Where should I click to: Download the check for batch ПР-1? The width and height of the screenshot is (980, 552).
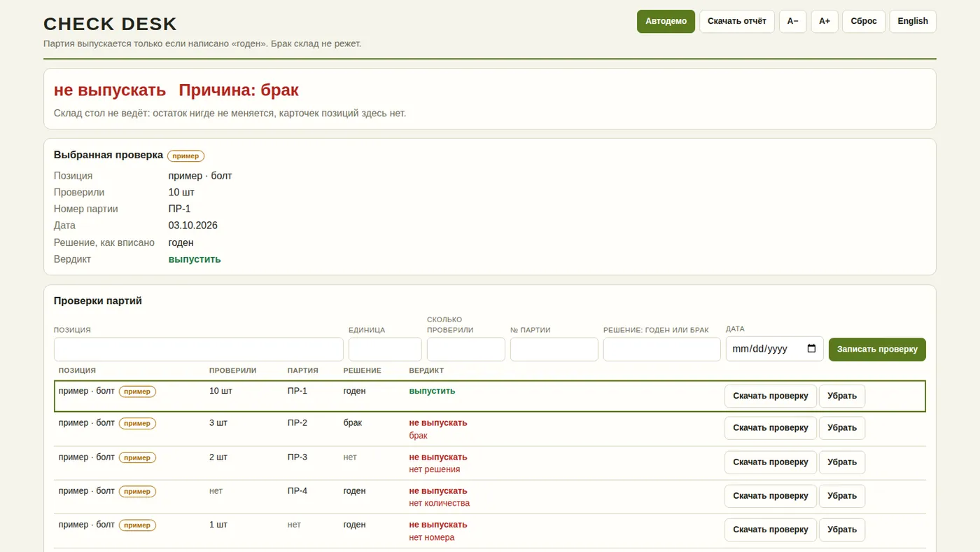(x=771, y=396)
